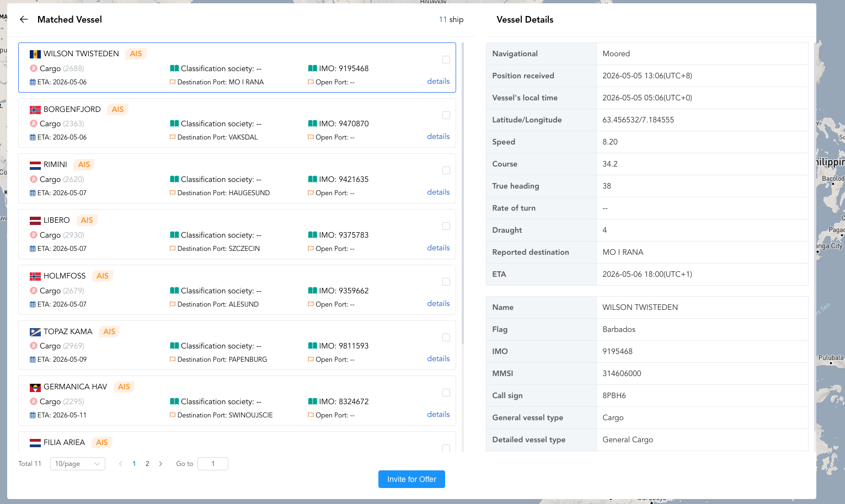This screenshot has height=504, width=845.
Task: Click the Speed value 8.20
Action: (610, 142)
